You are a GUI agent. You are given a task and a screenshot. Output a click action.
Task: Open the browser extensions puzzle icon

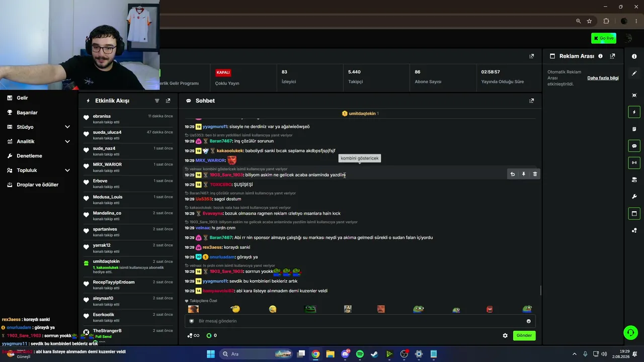(606, 21)
